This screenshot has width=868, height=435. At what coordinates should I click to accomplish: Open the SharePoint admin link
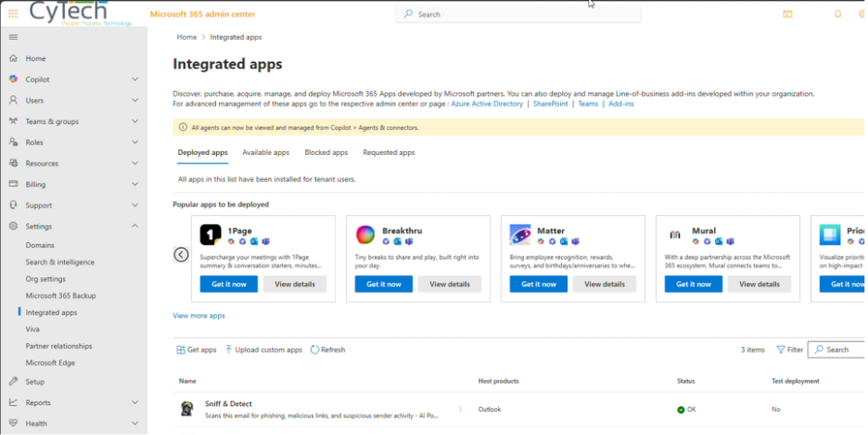point(550,104)
